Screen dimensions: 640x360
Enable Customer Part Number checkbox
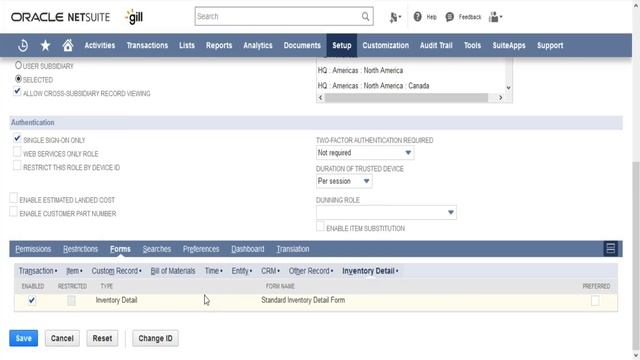click(x=13, y=212)
